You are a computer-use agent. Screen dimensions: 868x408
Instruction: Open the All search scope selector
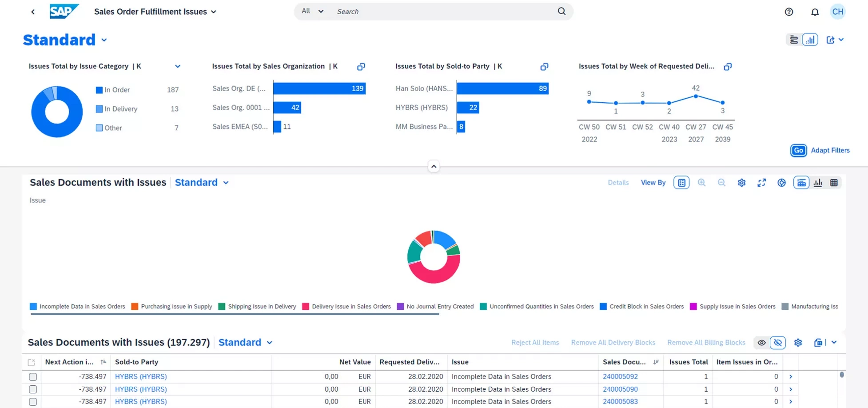click(x=311, y=11)
